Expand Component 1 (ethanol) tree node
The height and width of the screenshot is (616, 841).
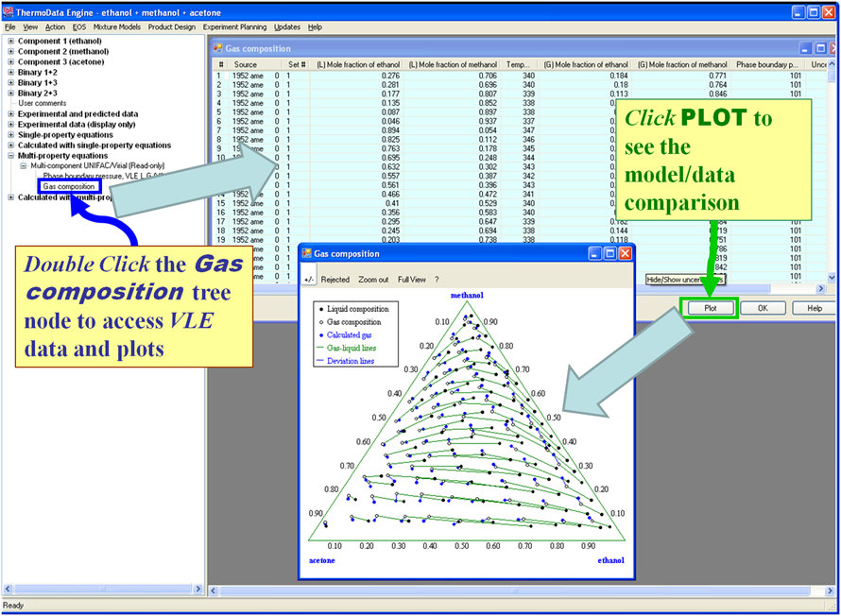10,41
